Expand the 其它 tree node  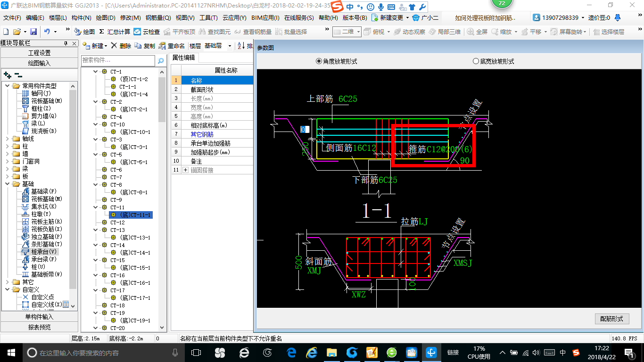(x=7, y=282)
